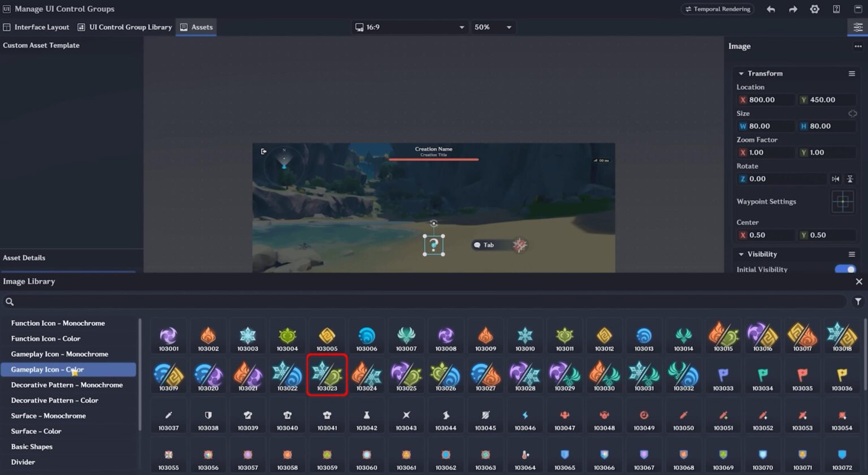Viewport: 868px width, 475px height.
Task: Disable the Initial Visibility toggle
Action: point(845,270)
